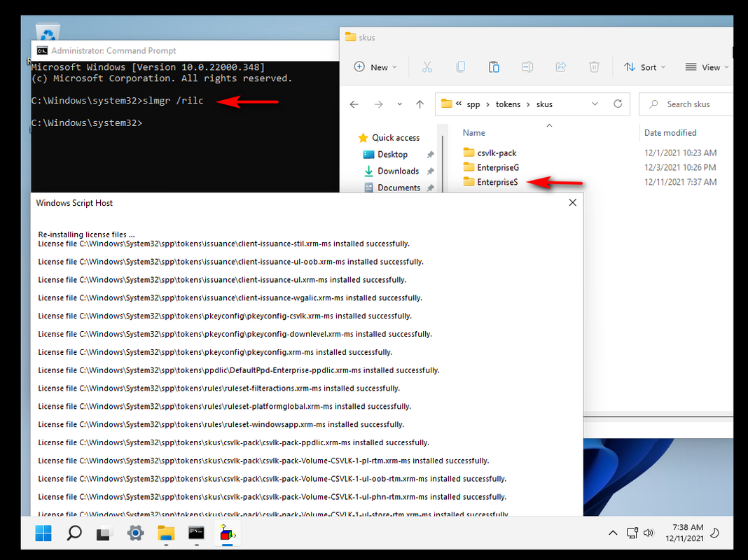Click the Paste clipboard icon in Explorer toolbar
The width and height of the screenshot is (748, 560).
click(x=494, y=67)
